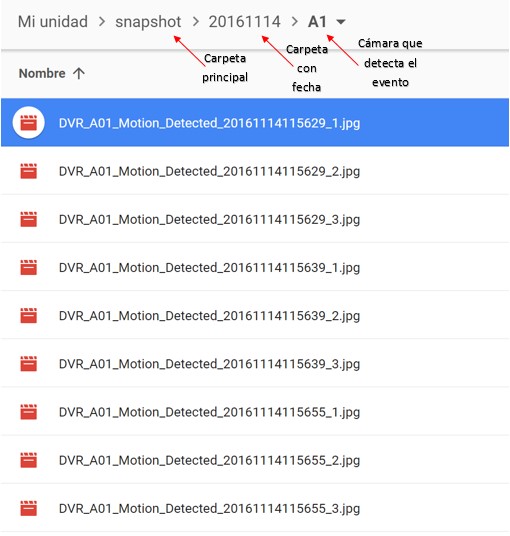Select file name DVR_A01_Motion_Detected_20161114115639_3.jpg
The height and width of the screenshot is (536, 510).
click(209, 364)
